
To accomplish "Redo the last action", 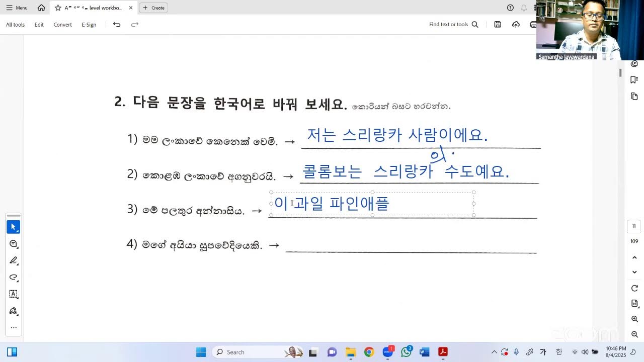I will click(134, 25).
